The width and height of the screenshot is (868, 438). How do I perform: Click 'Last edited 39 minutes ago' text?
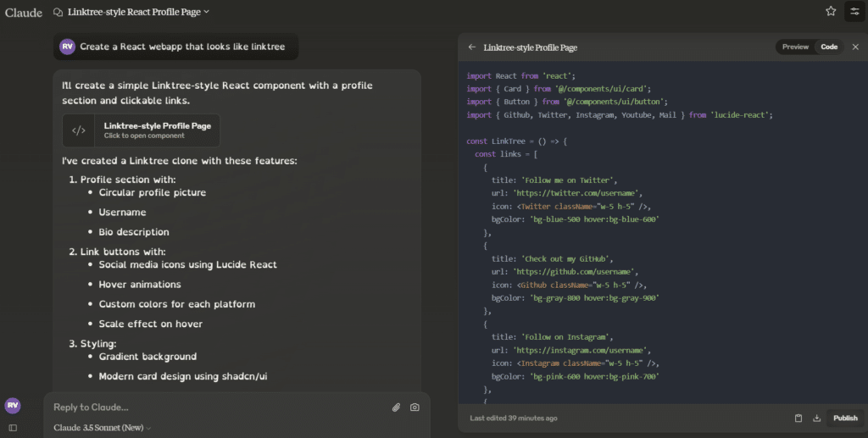(x=514, y=419)
